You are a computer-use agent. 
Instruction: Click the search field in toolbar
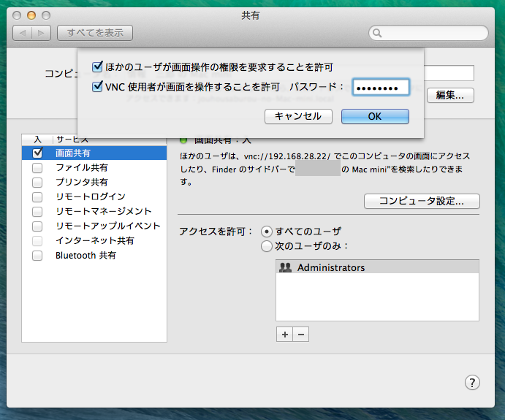click(428, 33)
